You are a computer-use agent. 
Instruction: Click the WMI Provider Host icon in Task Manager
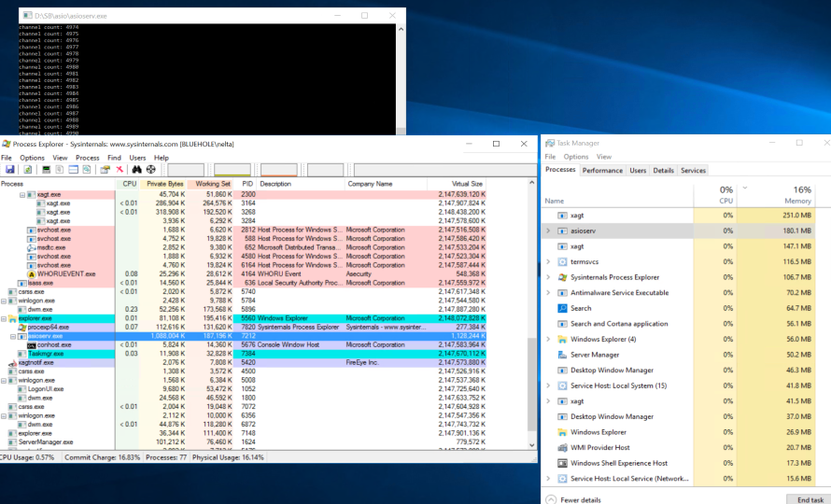coord(562,447)
